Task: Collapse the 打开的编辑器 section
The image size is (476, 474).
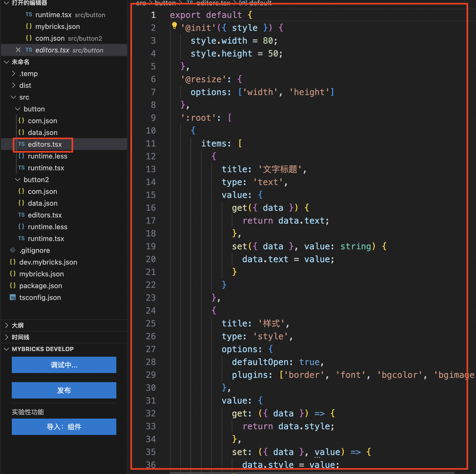Action: [x=6, y=3]
